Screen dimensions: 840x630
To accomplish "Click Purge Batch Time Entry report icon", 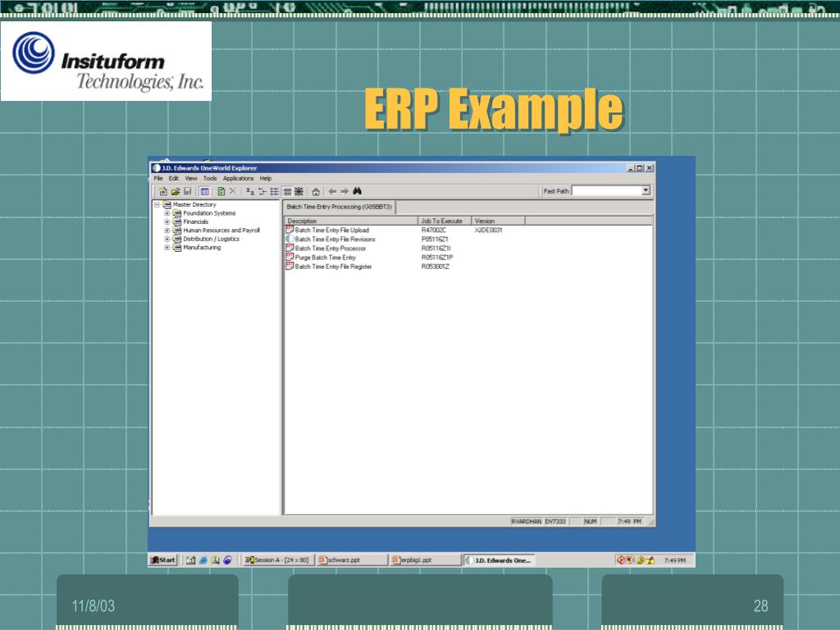I will point(290,257).
